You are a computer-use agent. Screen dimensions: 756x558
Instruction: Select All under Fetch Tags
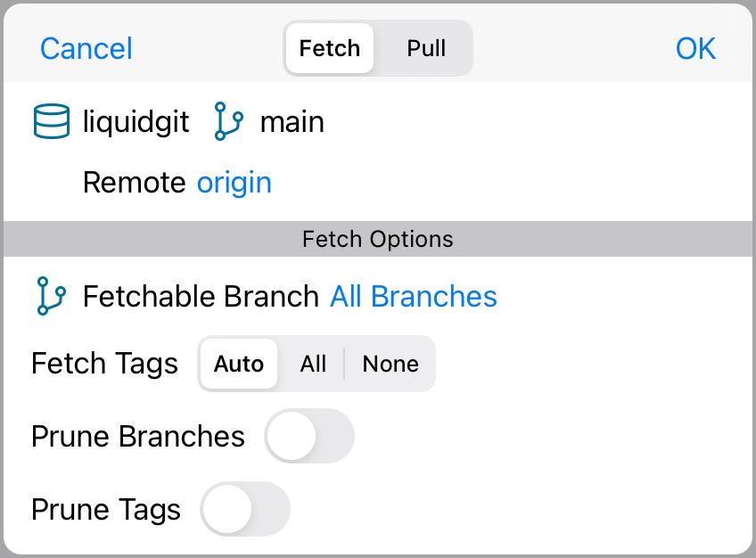click(x=314, y=364)
